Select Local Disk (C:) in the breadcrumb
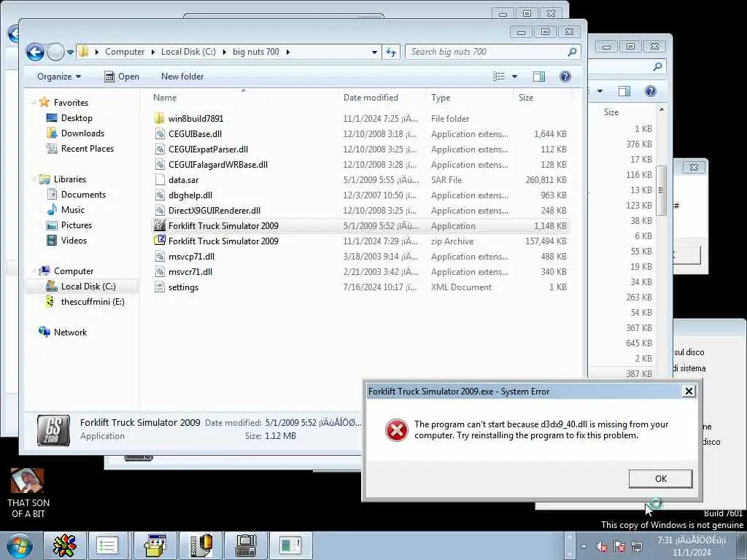Viewport: 747px width, 560px height. click(x=188, y=52)
